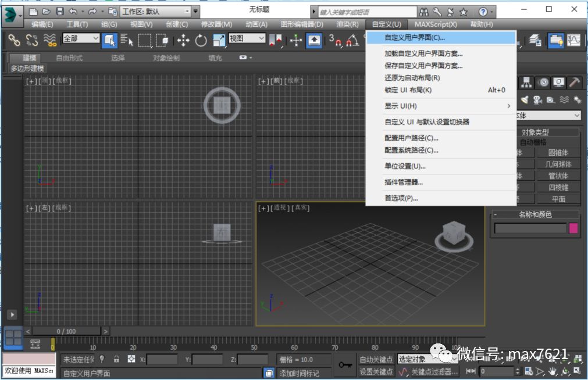588x380 pixels.
Task: Select the Unlink Selection broken chain tool
Action: pos(32,40)
